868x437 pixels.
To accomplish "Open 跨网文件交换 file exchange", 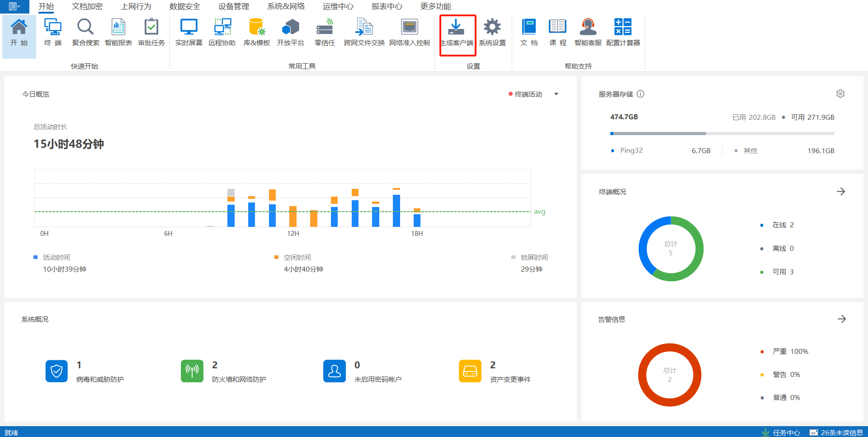I will tap(364, 33).
